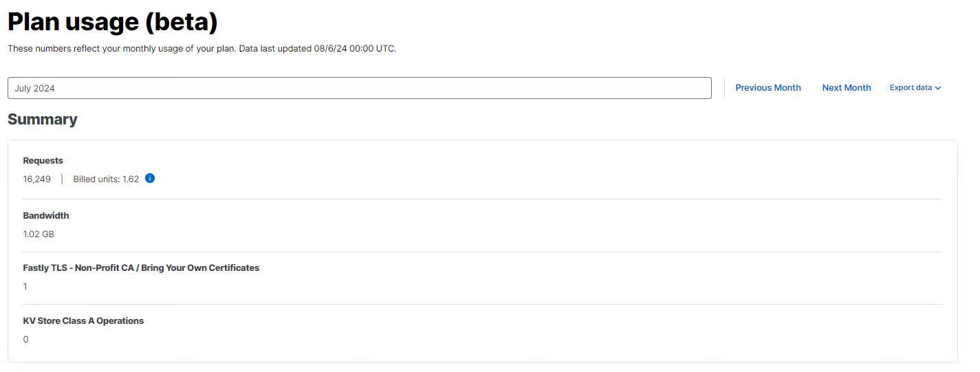Click the divider line after 16,249
This screenshot has height=372, width=980.
click(x=62, y=179)
